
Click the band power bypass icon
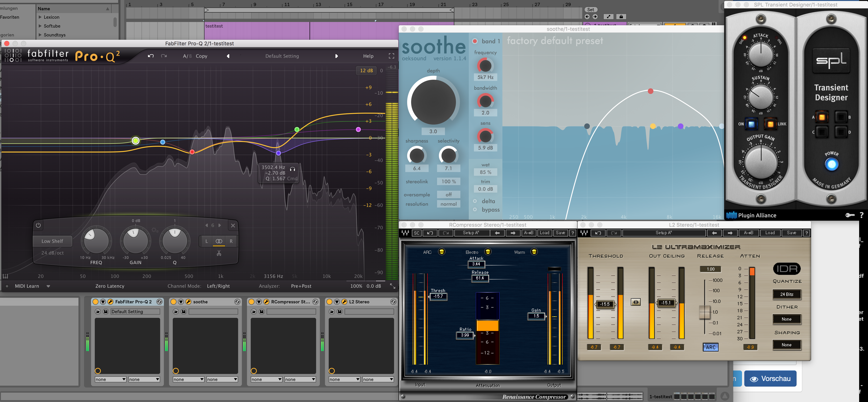[x=39, y=225]
